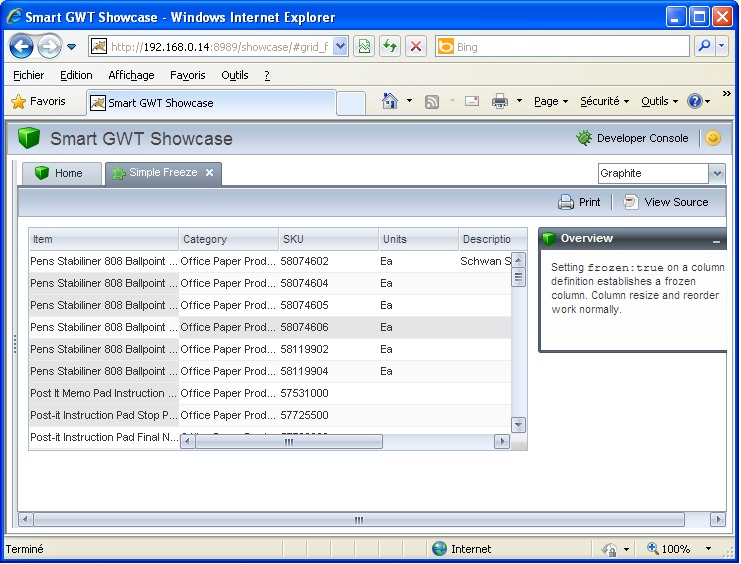
Task: Sort grid by the SKU column header
Action: 327,240
